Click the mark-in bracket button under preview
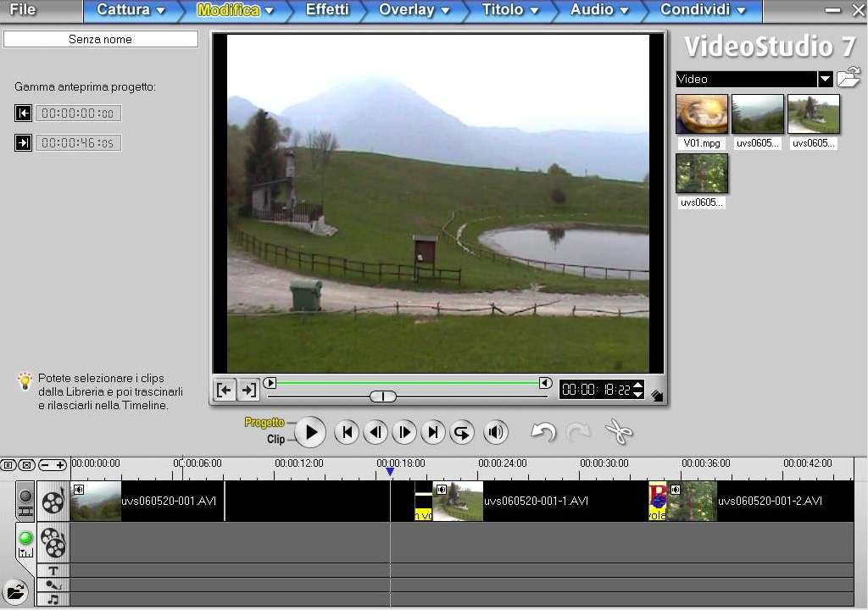This screenshot has width=868, height=610. (x=225, y=390)
